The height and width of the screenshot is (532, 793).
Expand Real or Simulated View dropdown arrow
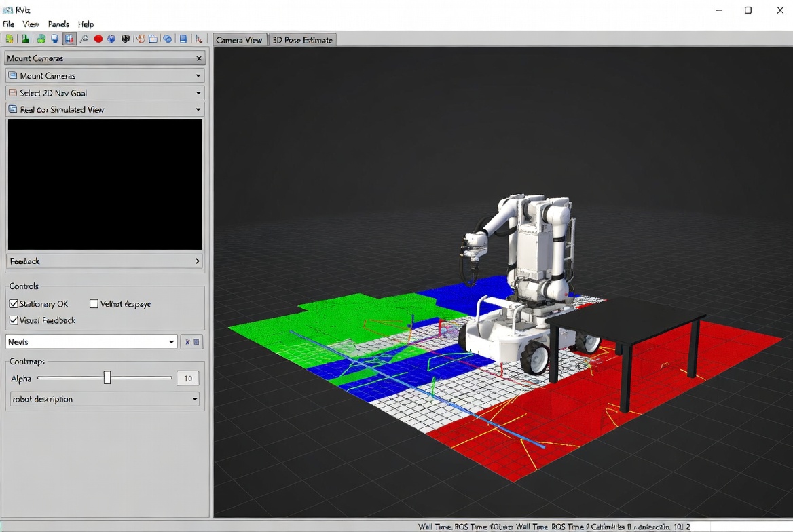click(x=198, y=109)
